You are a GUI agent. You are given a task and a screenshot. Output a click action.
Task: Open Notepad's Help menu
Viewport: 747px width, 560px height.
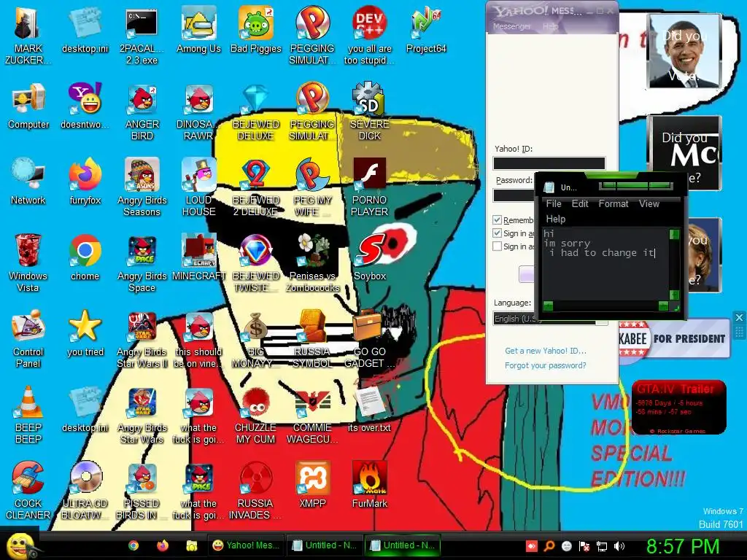point(555,219)
